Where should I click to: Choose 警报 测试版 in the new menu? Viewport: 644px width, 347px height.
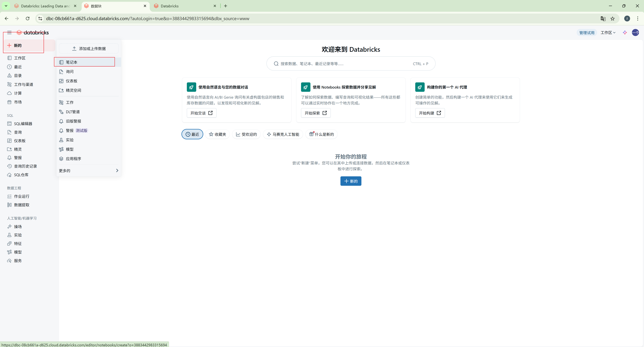[89, 131]
